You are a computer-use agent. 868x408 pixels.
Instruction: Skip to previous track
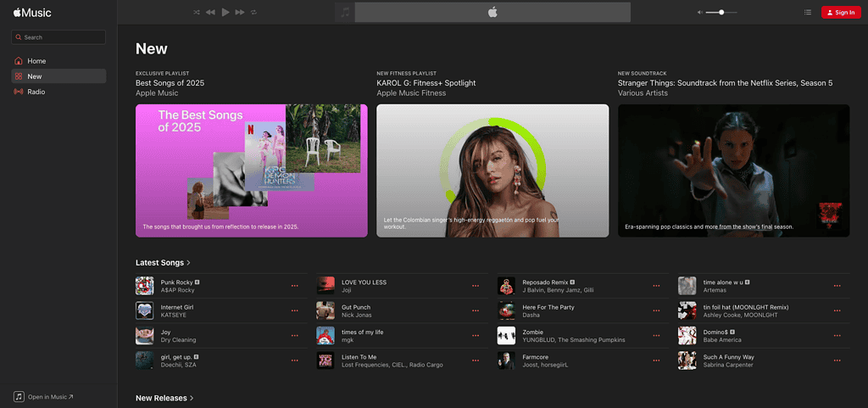(x=210, y=12)
